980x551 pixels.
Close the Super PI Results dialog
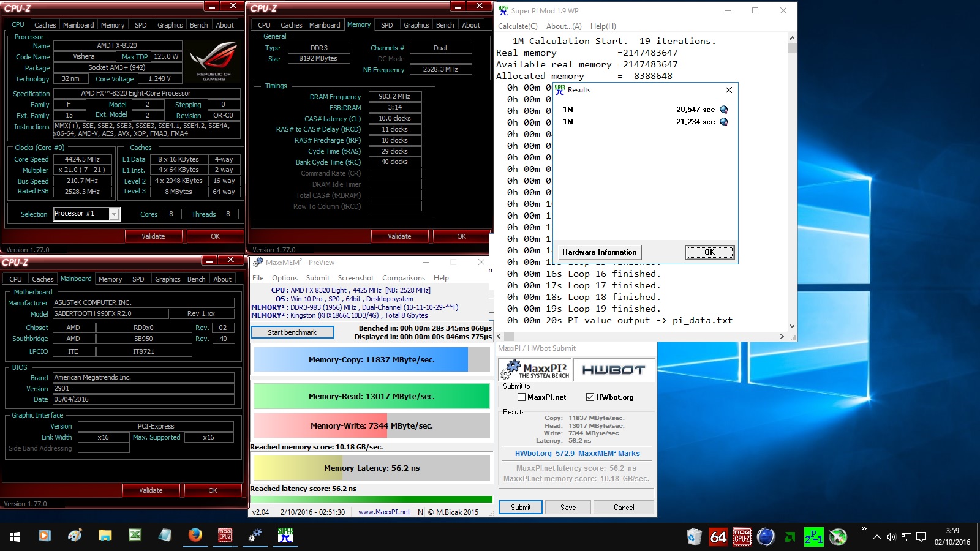[x=728, y=90]
